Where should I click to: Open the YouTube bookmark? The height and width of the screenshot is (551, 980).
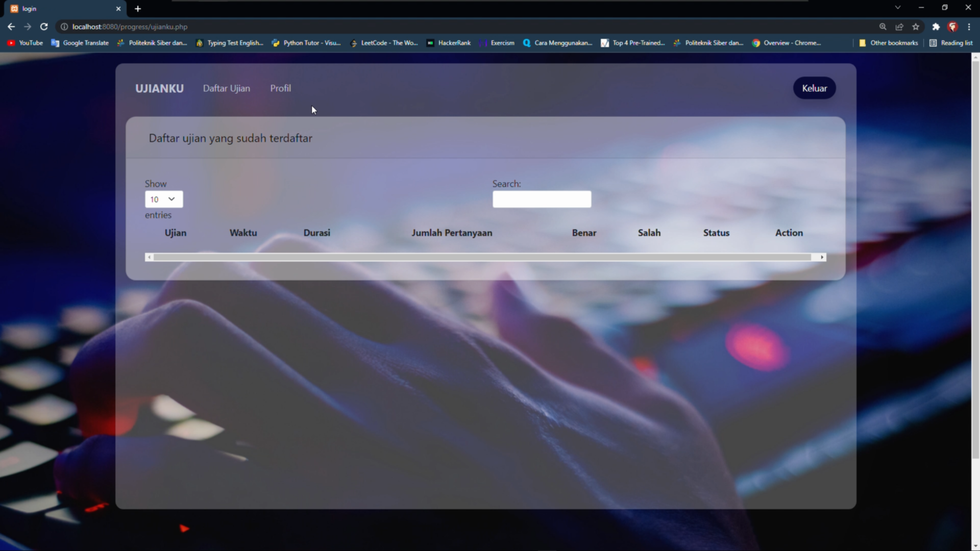click(25, 43)
